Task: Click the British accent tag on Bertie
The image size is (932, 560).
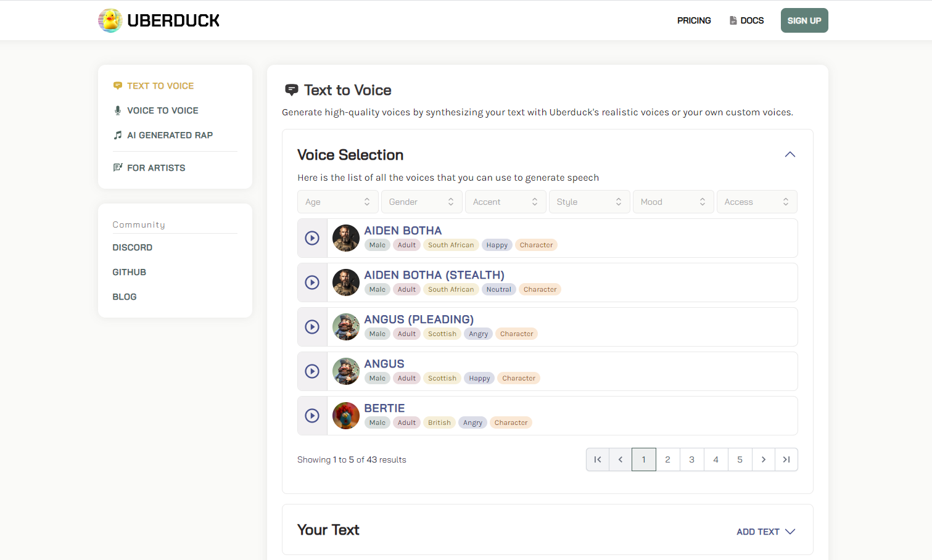Action: click(439, 422)
